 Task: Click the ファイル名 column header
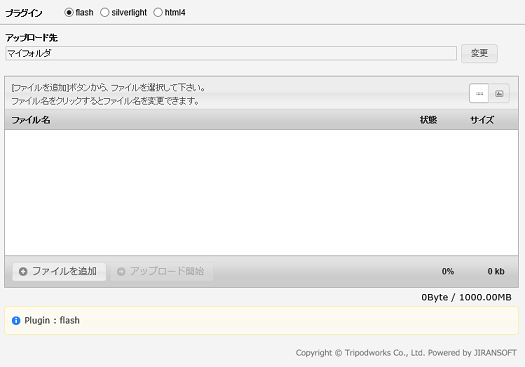tap(31, 120)
